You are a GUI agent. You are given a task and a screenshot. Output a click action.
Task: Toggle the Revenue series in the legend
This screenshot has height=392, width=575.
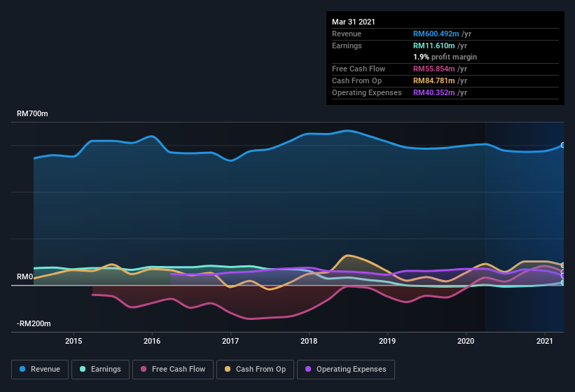(x=40, y=369)
